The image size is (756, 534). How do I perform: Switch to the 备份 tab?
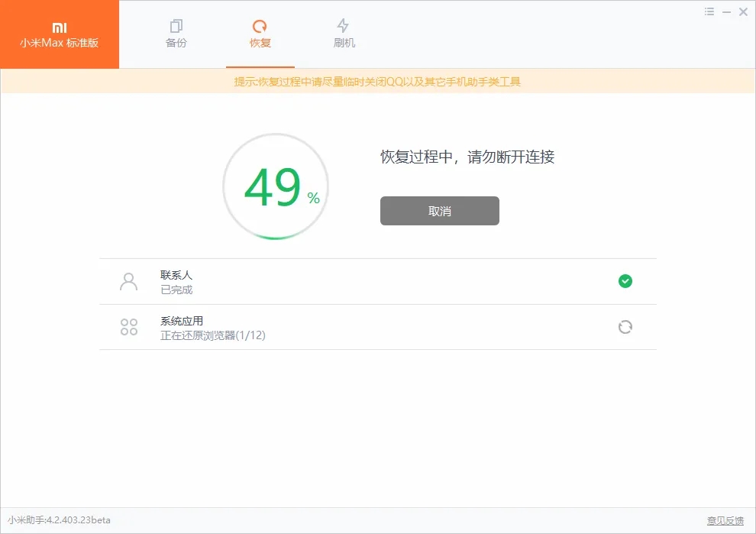coord(176,34)
